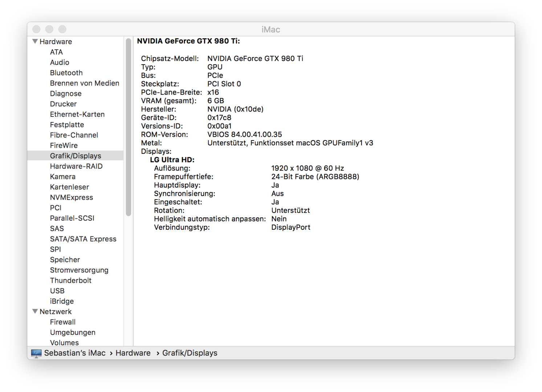The height and width of the screenshot is (392, 542).
Task: Click the LG Ultra HD display heading
Action: point(172,160)
